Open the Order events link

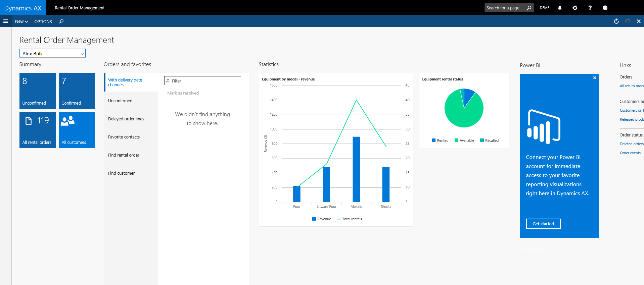[x=630, y=153]
